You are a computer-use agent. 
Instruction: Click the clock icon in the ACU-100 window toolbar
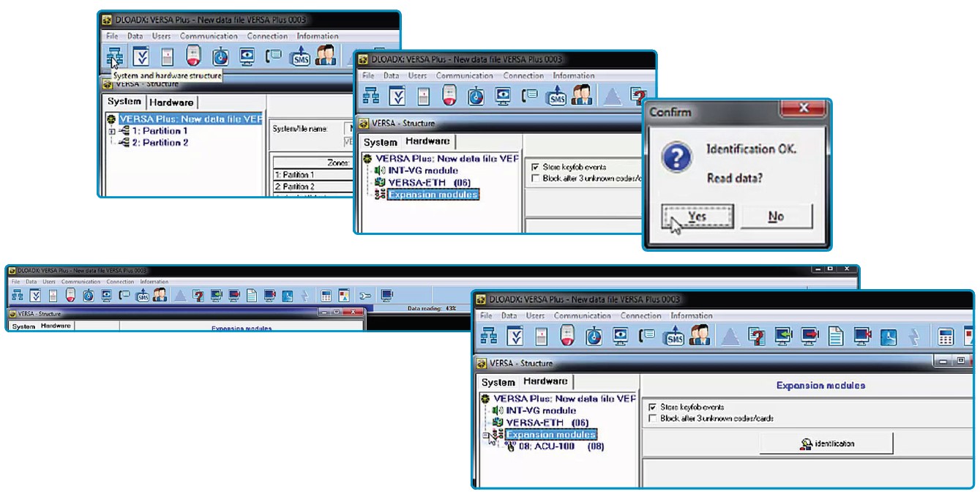pos(594,337)
